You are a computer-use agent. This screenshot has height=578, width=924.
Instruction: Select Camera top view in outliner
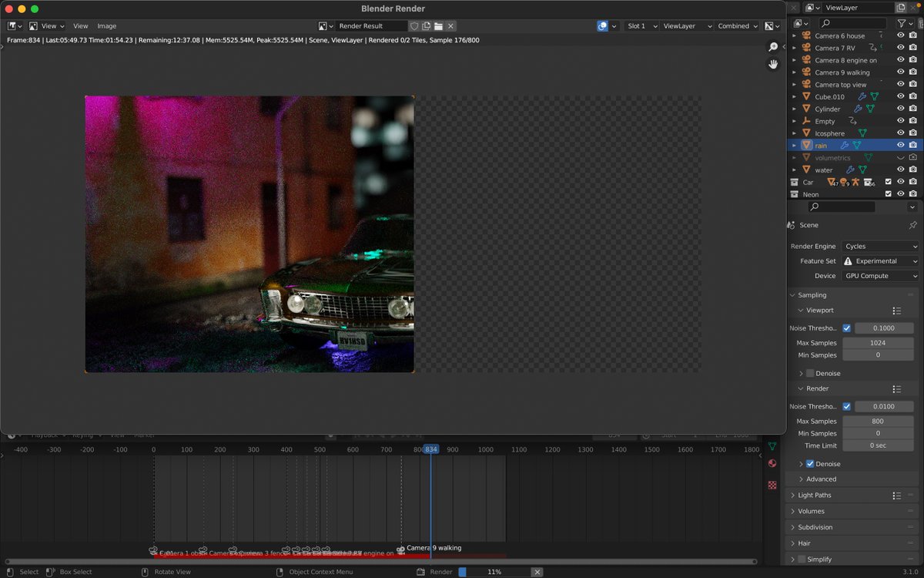[x=841, y=85]
